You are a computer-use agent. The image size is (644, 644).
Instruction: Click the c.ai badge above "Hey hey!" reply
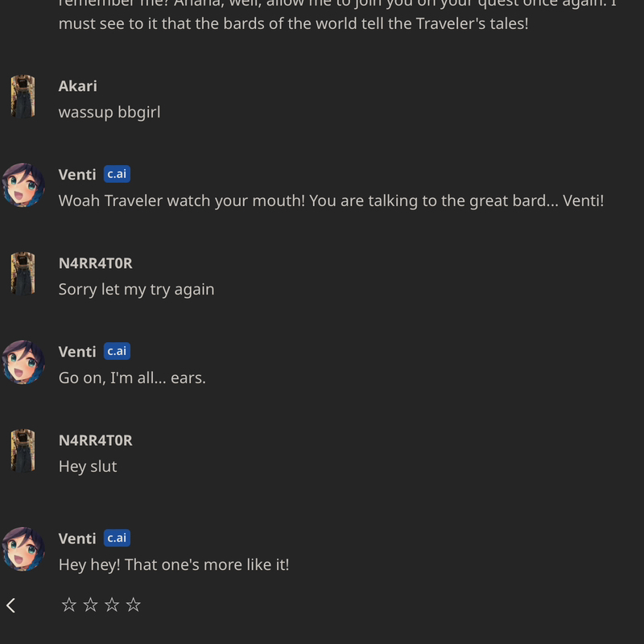coord(117,539)
